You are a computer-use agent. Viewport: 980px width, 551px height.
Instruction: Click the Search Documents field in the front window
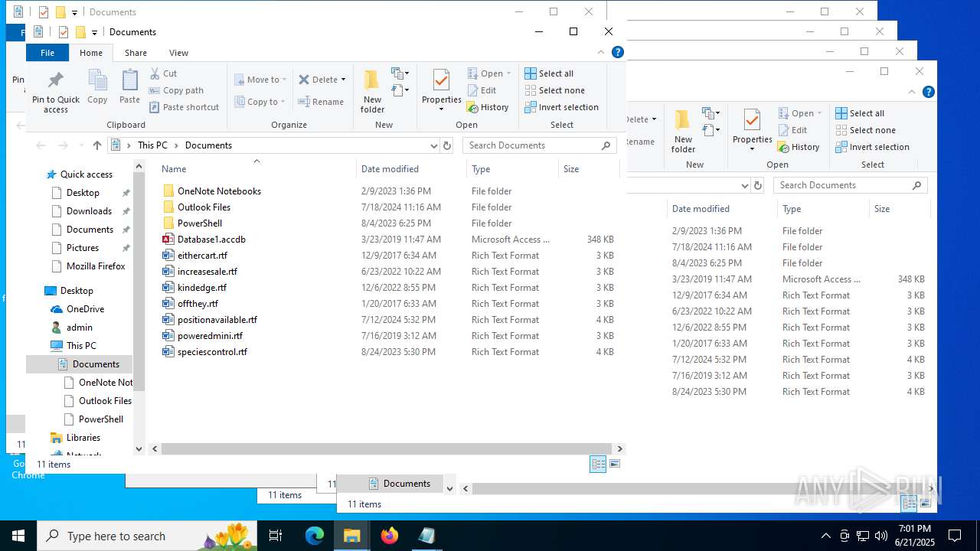[x=539, y=145]
